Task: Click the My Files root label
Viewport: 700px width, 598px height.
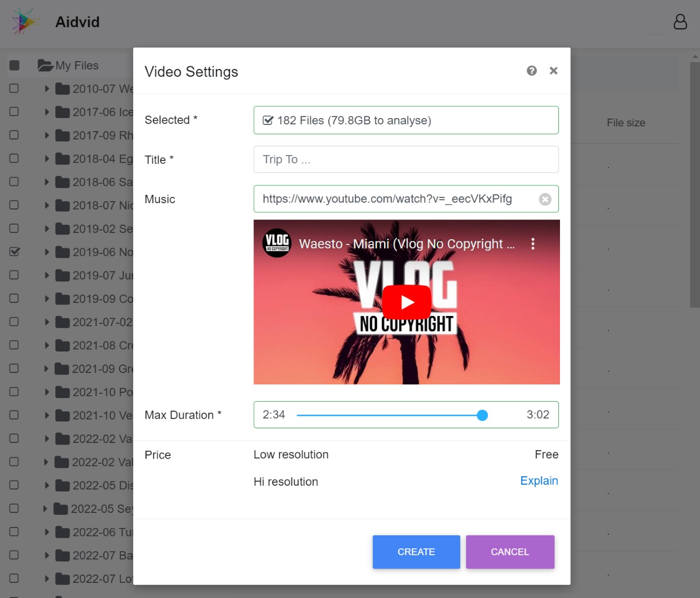Action: click(77, 65)
